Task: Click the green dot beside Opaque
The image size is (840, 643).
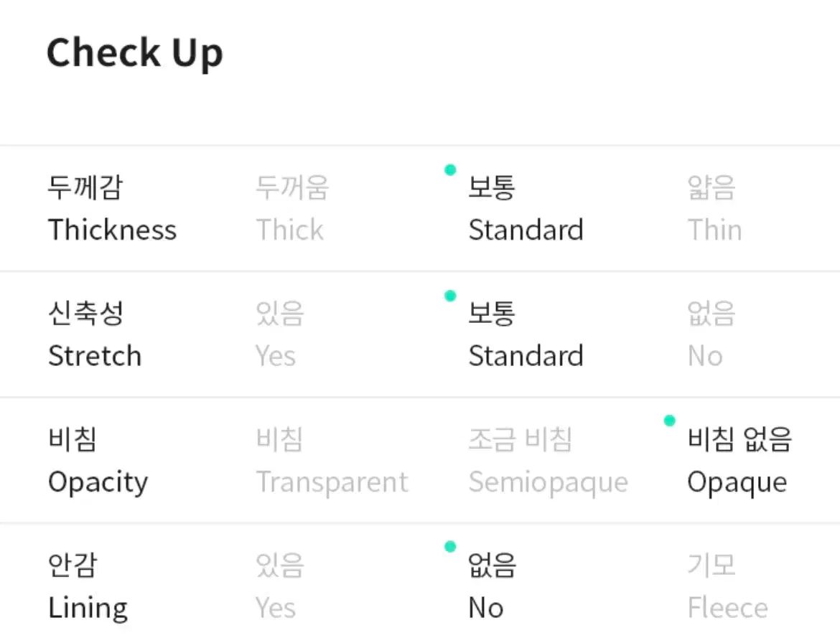Action: pyautogui.click(x=670, y=421)
